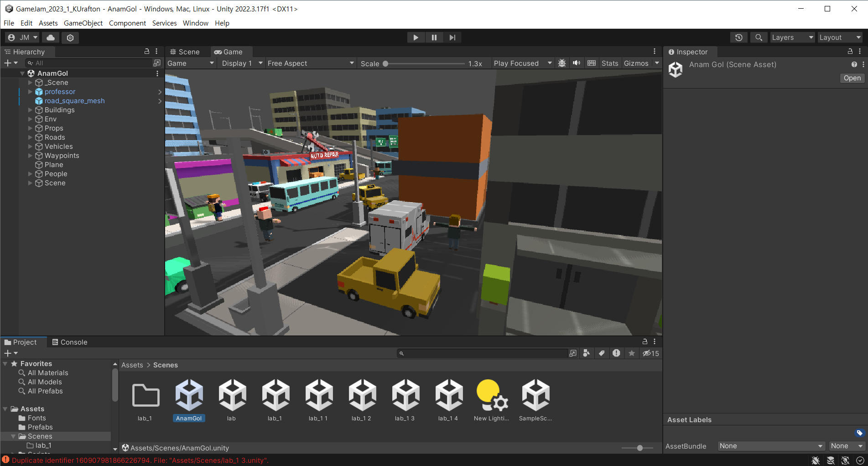Open the Hierarchy panel more options menu

156,52
